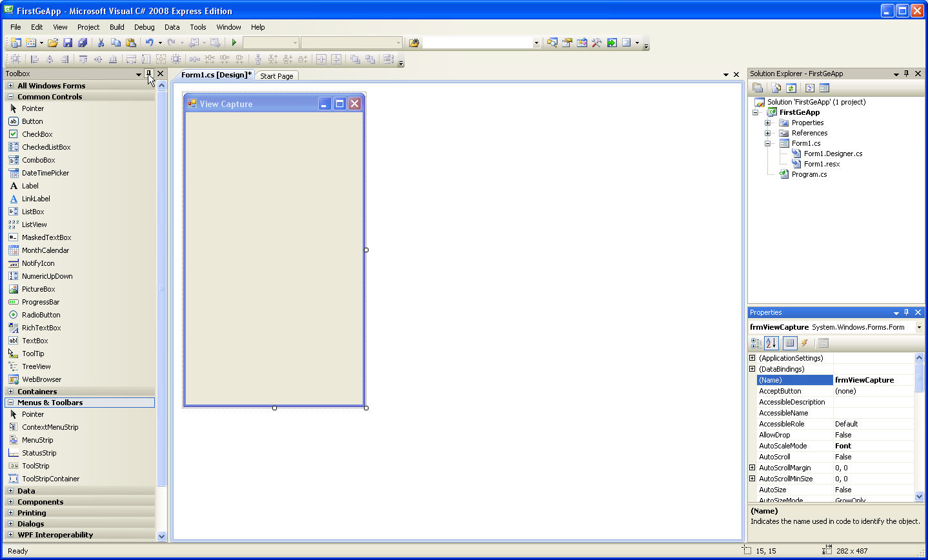Open the Tools menu
Image resolution: width=928 pixels, height=560 pixels.
[198, 27]
